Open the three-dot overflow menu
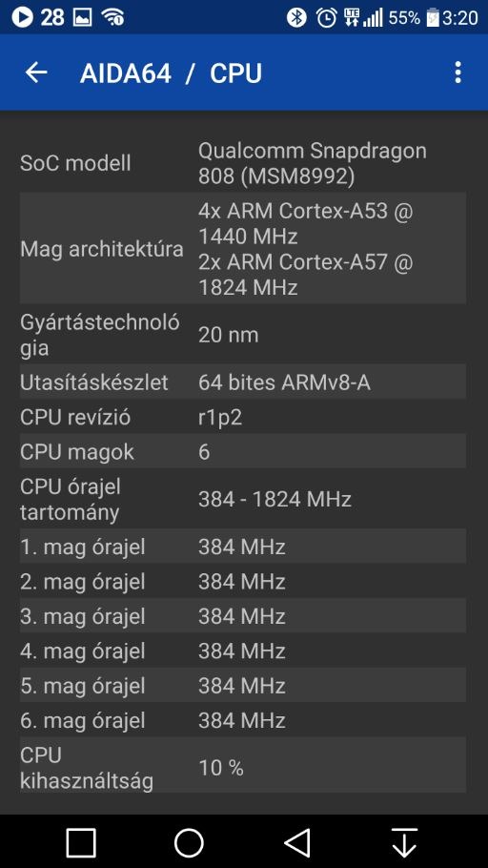 click(457, 72)
